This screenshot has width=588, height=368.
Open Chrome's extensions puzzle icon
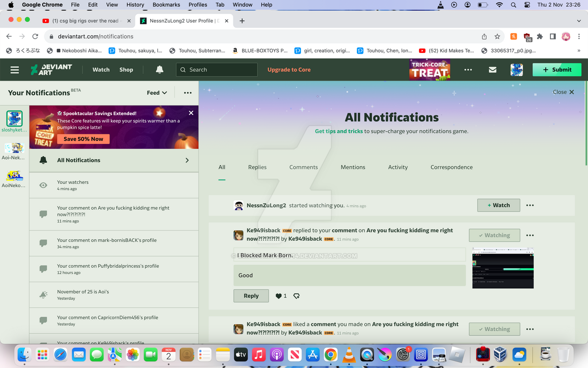point(540,36)
